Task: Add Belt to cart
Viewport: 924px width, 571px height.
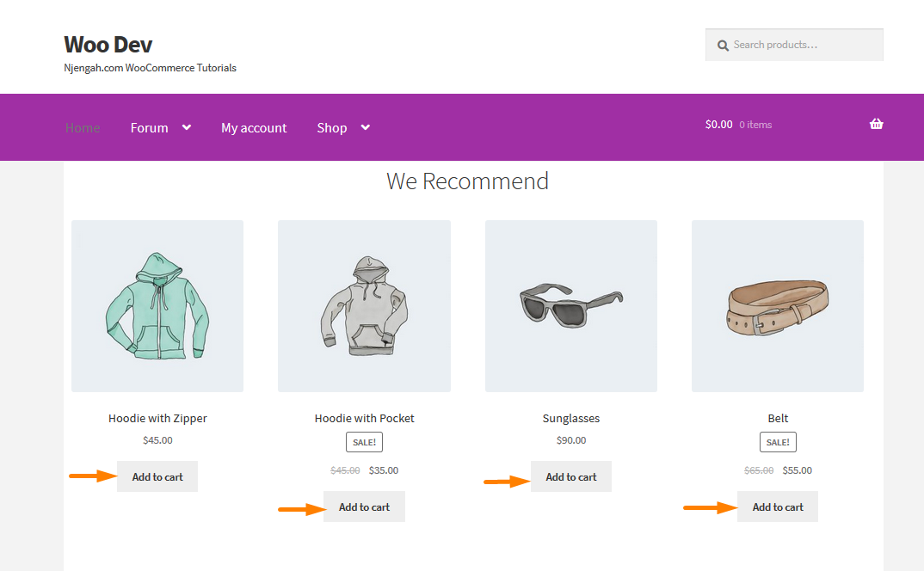Action: 778,507
